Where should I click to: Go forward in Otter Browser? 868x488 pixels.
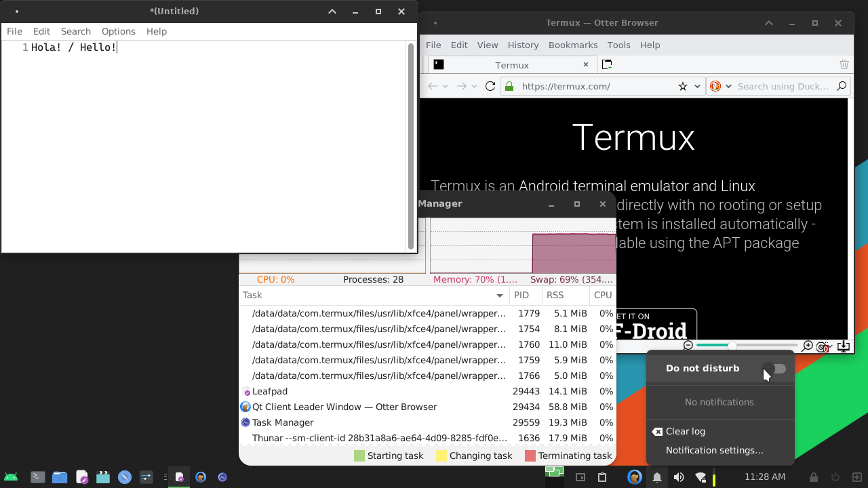[x=461, y=86]
